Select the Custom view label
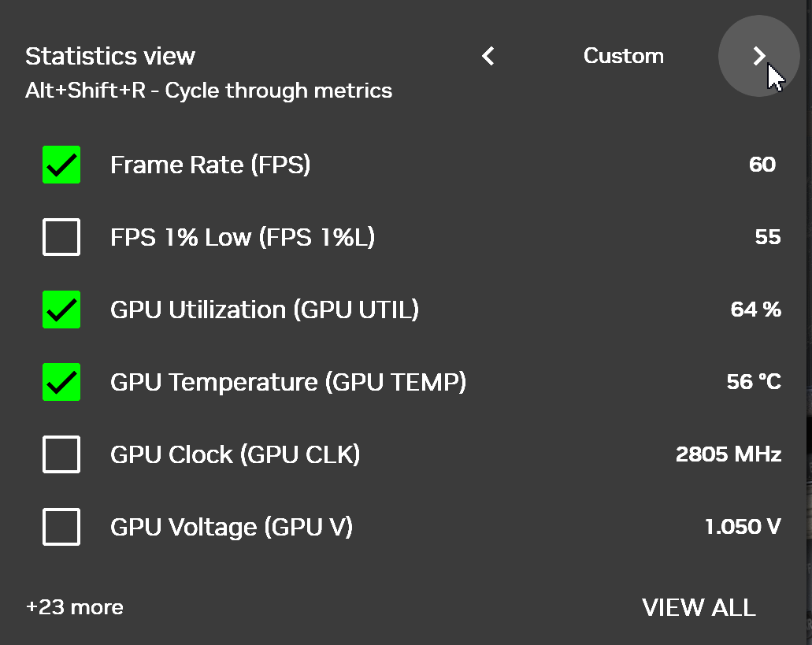Viewport: 812px width, 645px height. [623, 56]
